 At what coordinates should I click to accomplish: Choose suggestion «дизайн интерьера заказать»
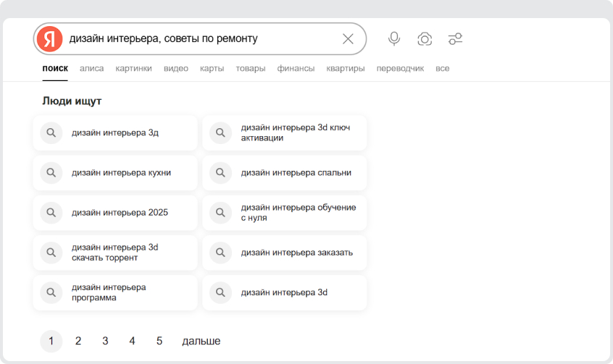[x=285, y=253]
